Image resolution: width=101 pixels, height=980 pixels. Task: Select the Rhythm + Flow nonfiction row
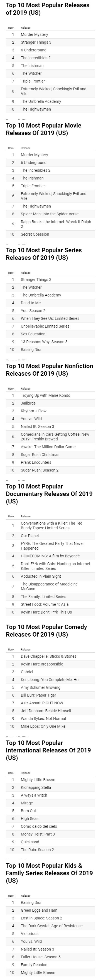click(50, 411)
